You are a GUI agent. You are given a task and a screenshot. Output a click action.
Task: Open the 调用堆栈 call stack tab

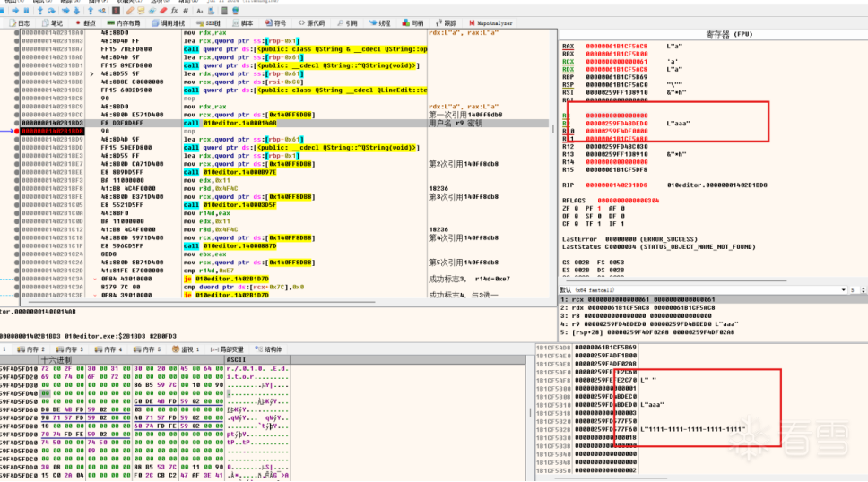coord(169,23)
